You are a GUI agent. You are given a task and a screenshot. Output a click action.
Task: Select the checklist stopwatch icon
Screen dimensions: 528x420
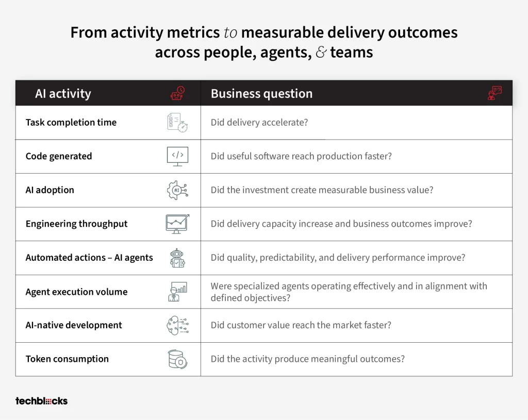coord(177,123)
